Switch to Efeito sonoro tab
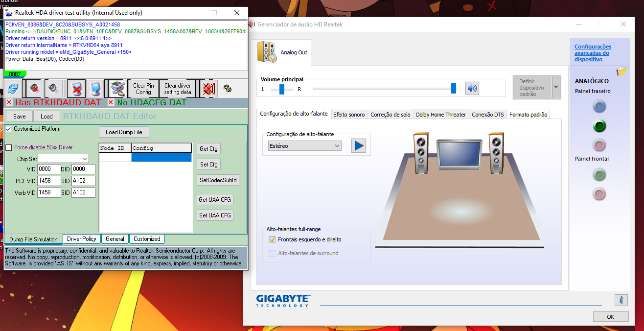 click(x=349, y=115)
